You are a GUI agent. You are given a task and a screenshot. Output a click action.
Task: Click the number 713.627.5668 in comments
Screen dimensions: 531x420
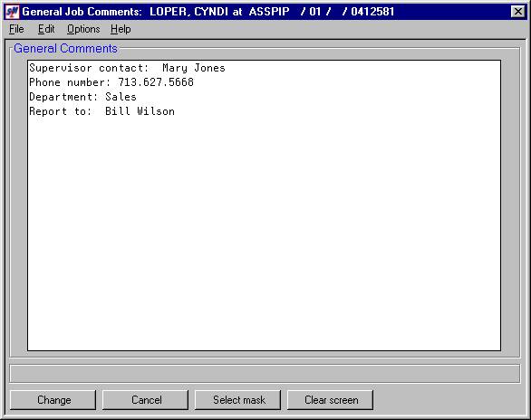[156, 82]
